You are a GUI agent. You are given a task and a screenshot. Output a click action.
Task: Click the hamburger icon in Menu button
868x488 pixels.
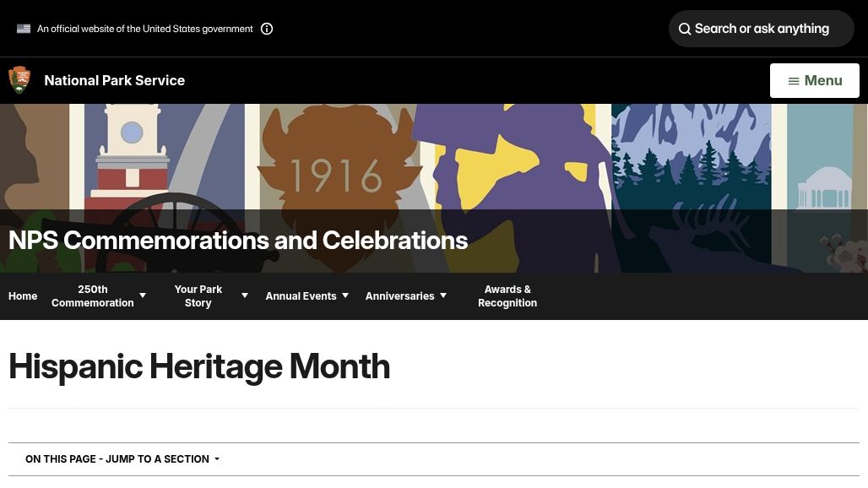click(x=793, y=81)
